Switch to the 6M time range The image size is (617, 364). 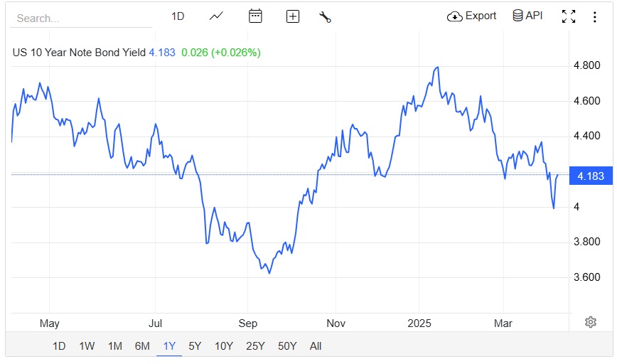(x=142, y=346)
